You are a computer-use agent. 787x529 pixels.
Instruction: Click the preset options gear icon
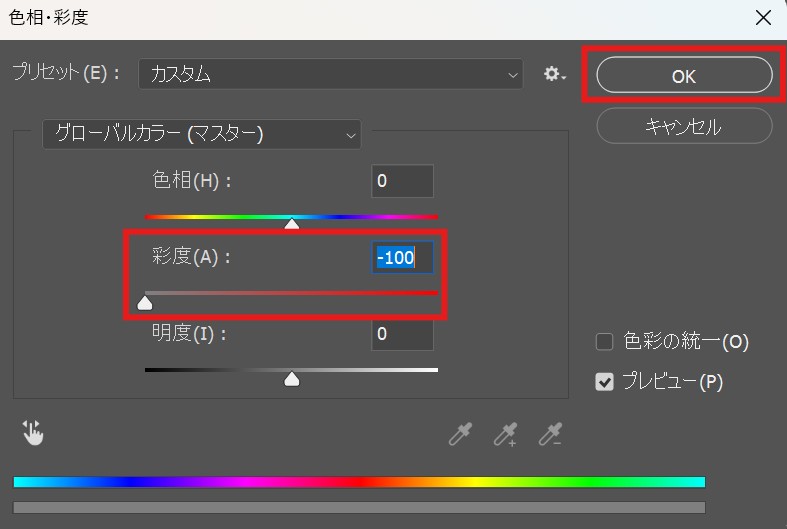[x=554, y=74]
